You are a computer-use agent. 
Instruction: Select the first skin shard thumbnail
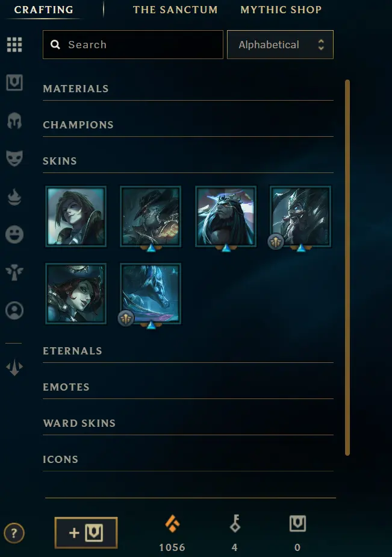coord(76,216)
